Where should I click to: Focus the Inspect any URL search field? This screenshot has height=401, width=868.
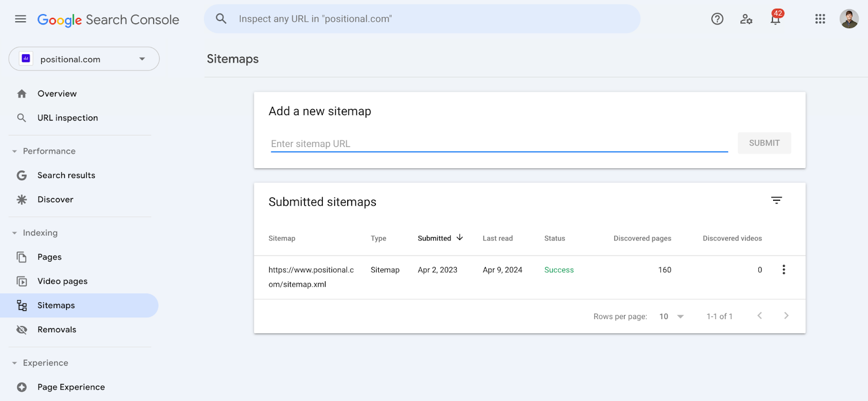coord(422,19)
